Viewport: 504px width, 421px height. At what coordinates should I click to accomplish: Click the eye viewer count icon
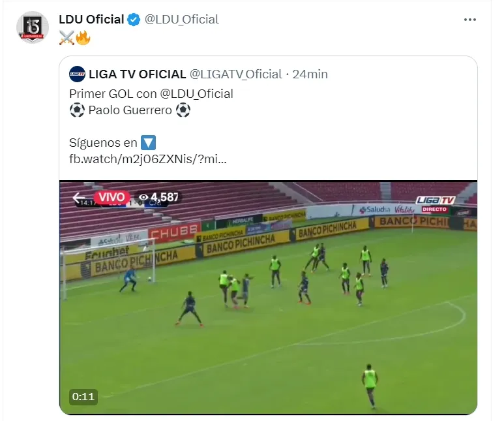pyautogui.click(x=143, y=197)
